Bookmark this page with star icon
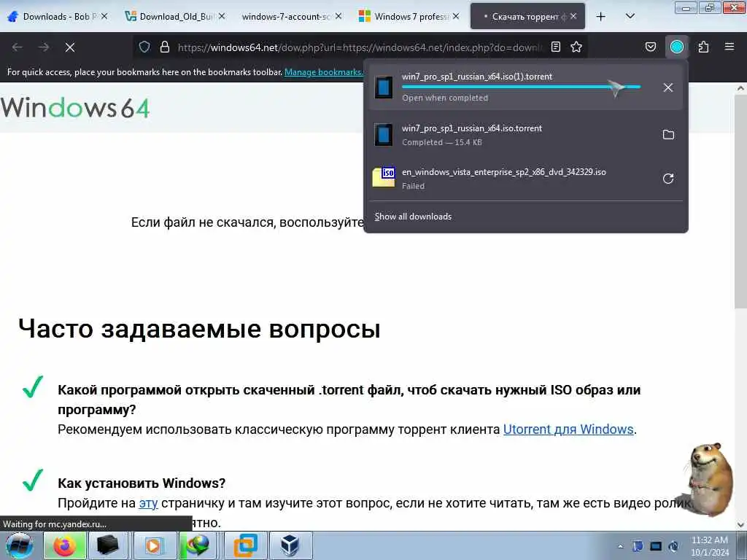 click(576, 47)
